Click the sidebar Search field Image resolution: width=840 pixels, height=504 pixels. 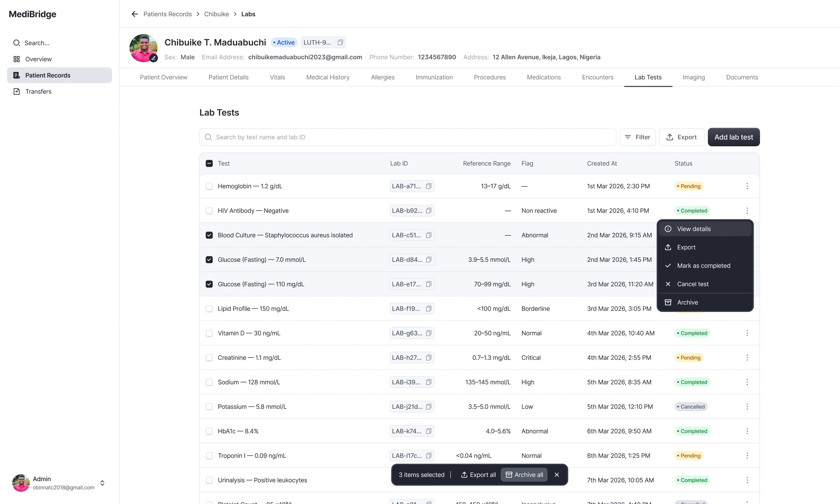59,43
